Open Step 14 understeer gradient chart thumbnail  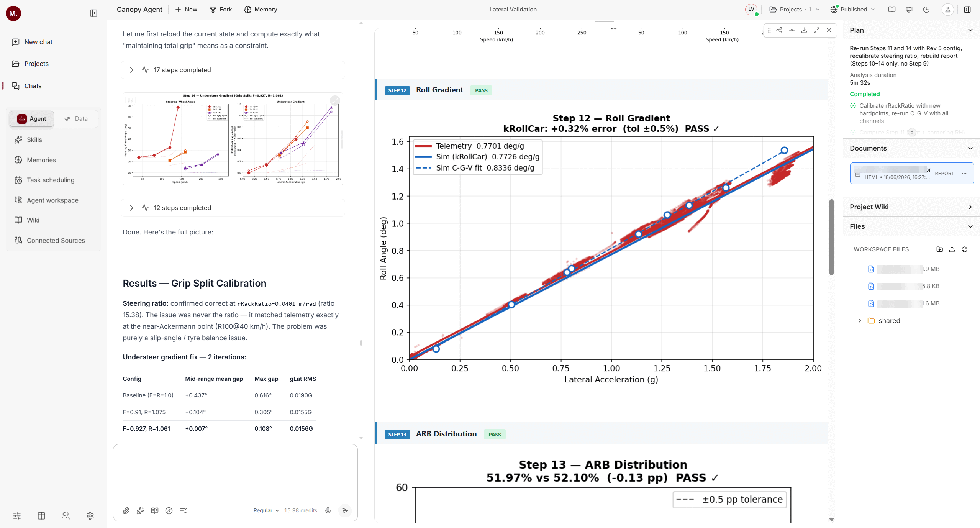(x=233, y=139)
